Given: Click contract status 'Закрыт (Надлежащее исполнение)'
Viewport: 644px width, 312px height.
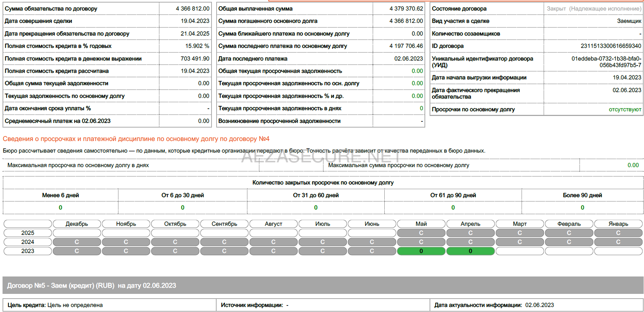Looking at the screenshot, I should click(594, 9).
